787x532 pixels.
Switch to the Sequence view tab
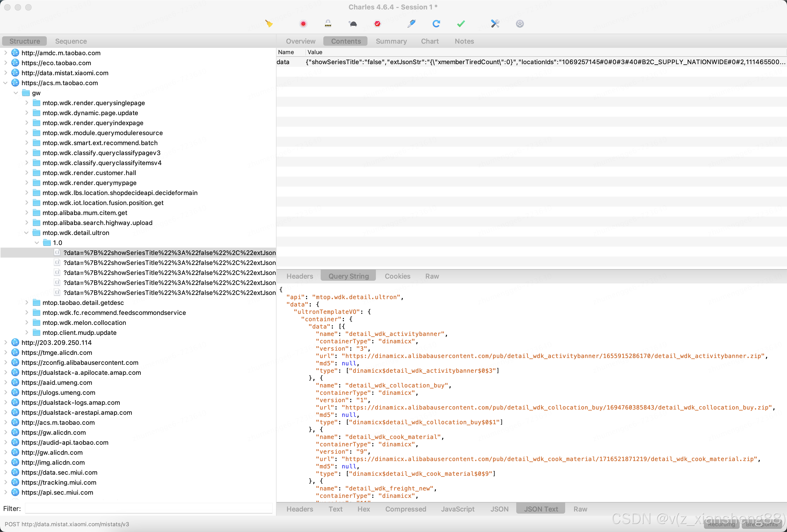pos(71,41)
